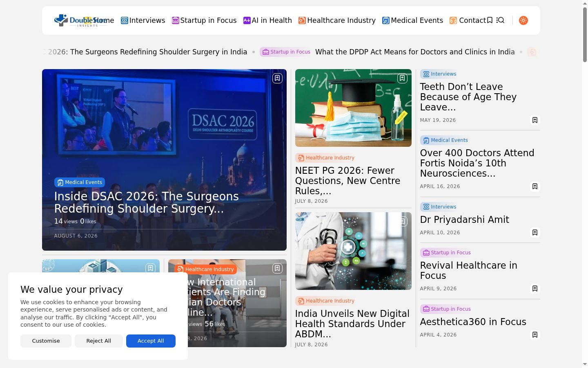Bookmark the Teeth Don't Leave article
The image size is (588, 368).
click(535, 120)
